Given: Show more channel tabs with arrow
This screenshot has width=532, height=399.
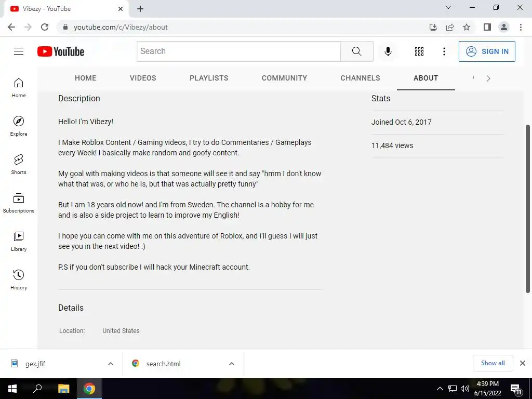Looking at the screenshot, I should click(488, 78).
